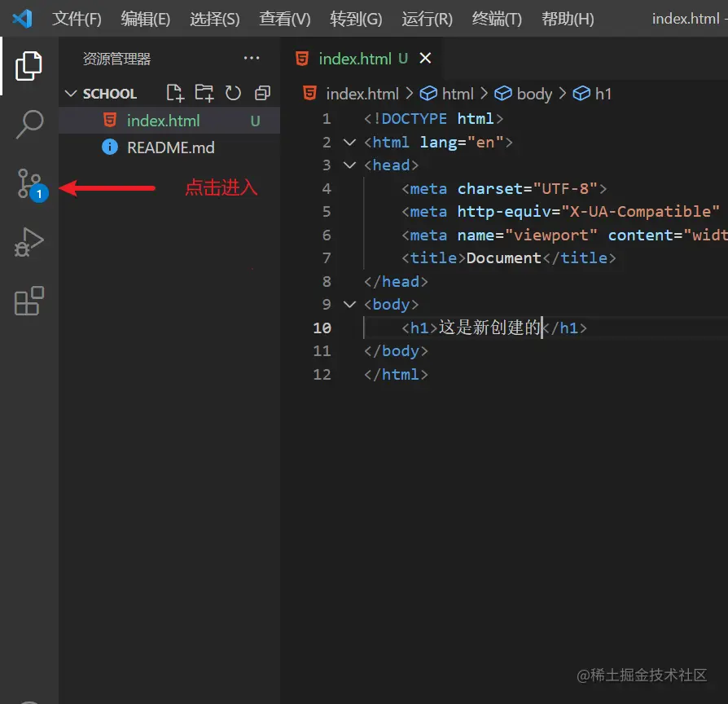Viewport: 728px width, 704px height.
Task: Open explorer panel more actions ellipsis
Action: click(252, 59)
